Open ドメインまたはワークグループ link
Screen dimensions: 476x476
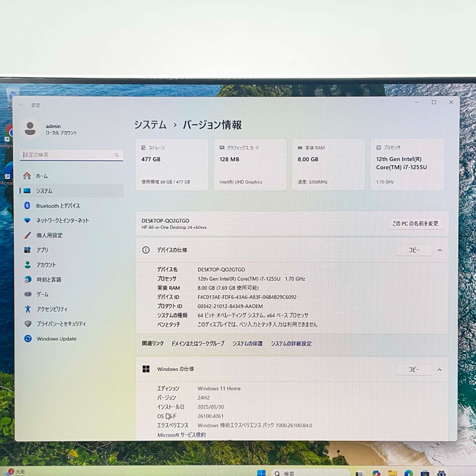pyautogui.click(x=198, y=344)
